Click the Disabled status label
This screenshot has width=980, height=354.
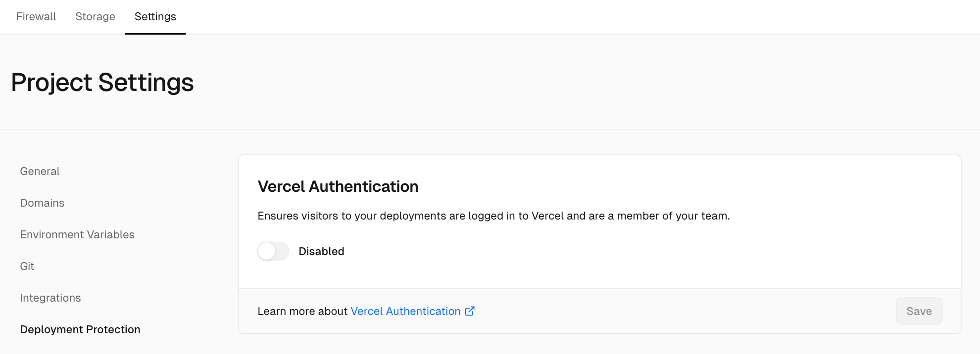click(x=322, y=251)
